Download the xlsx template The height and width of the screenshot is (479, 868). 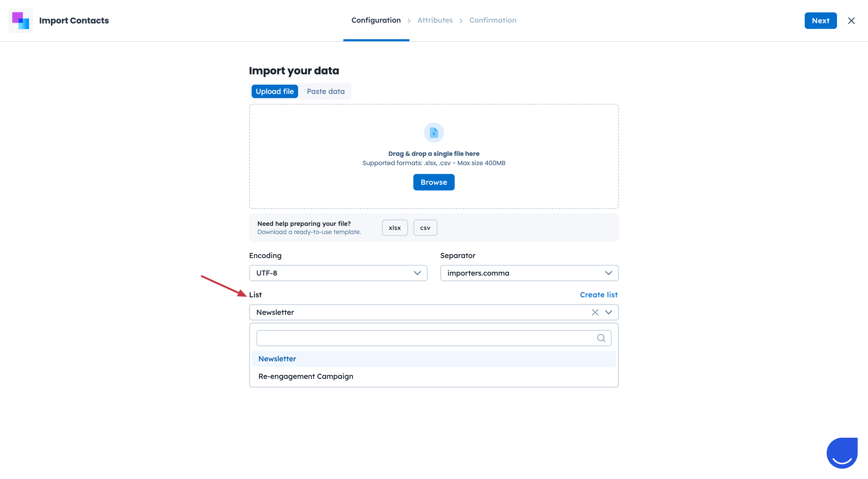point(394,228)
